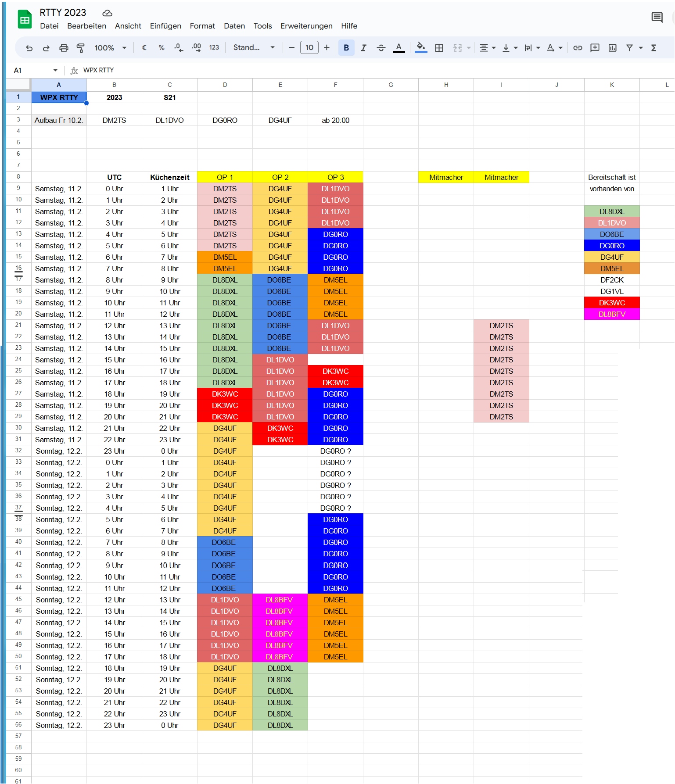Select the DF2CK legend cell
The image size is (675, 784).
[x=612, y=280]
